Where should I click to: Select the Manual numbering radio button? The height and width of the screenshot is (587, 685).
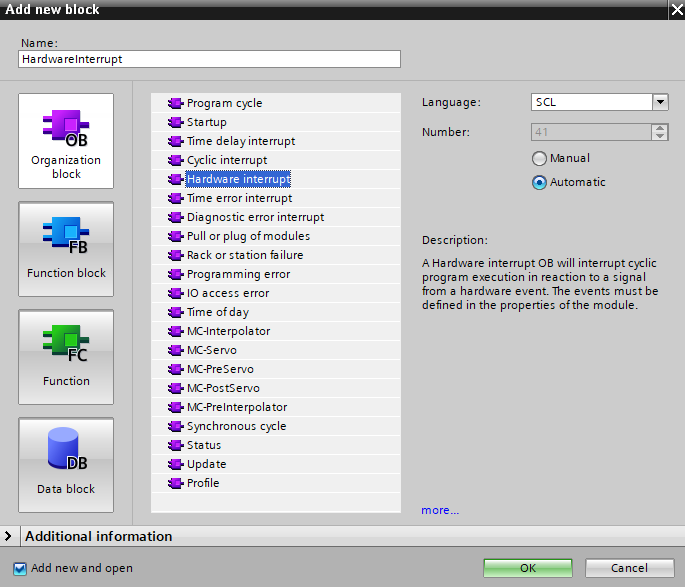(540, 158)
